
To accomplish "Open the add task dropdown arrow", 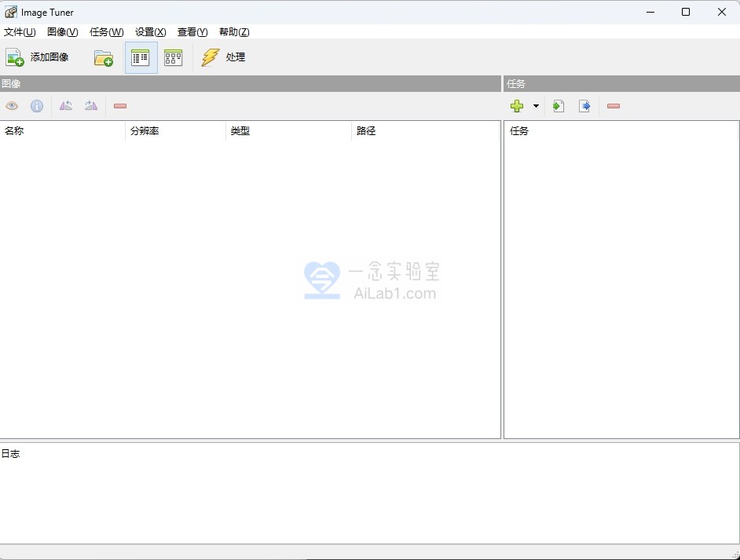I will 536,105.
